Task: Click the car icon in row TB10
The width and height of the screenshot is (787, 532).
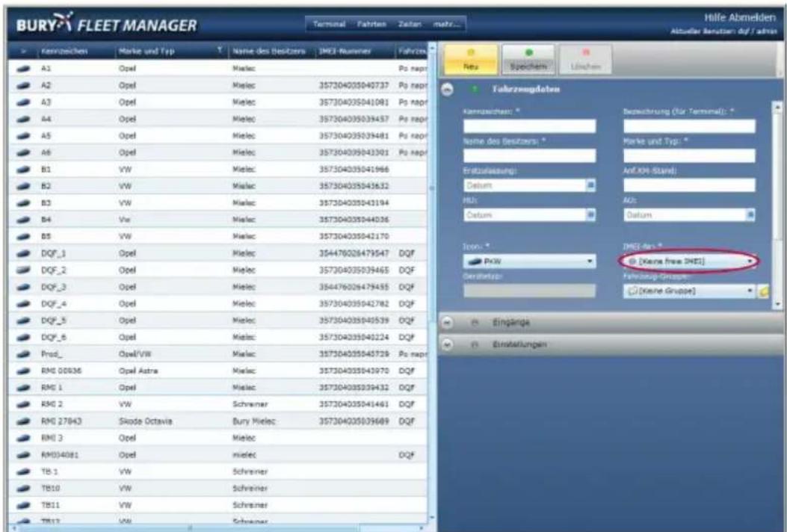Action: [23, 489]
